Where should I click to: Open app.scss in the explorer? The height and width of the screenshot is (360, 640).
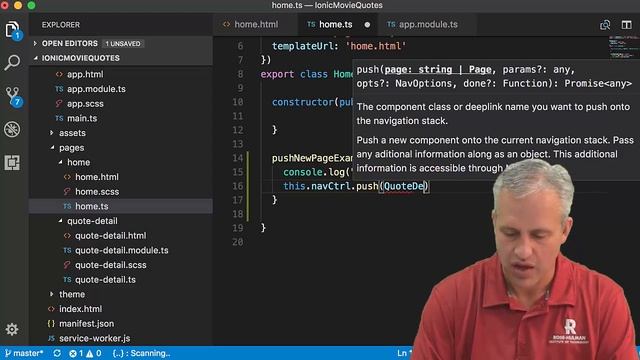(85, 104)
